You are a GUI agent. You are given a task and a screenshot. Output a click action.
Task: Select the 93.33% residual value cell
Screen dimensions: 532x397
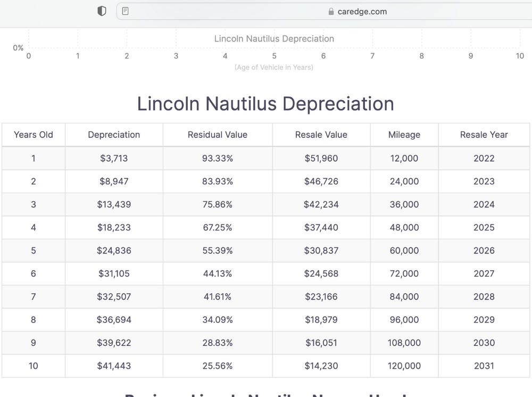coord(218,158)
